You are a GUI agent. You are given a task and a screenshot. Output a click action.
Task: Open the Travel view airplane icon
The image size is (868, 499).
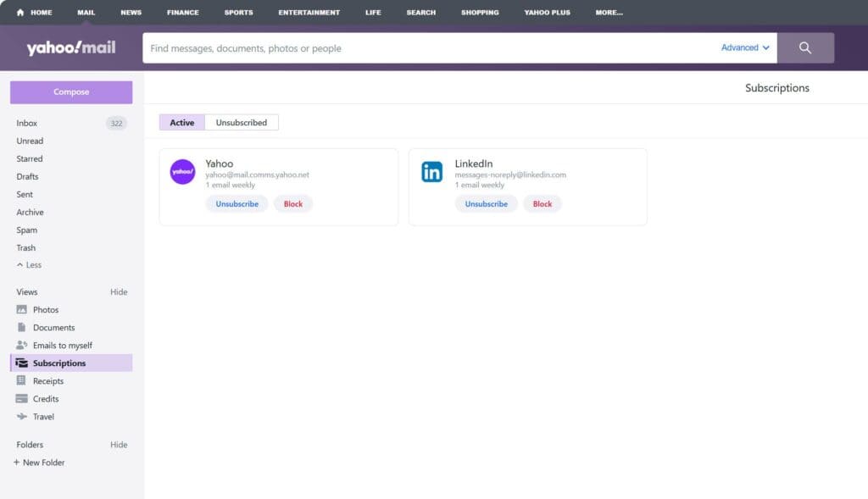pos(22,417)
